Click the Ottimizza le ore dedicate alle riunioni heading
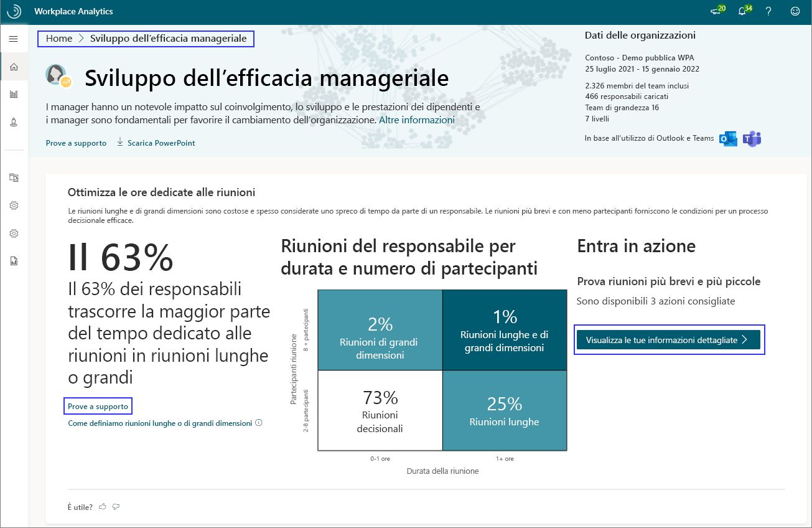Viewport: 812px width, 528px height. tap(161, 192)
